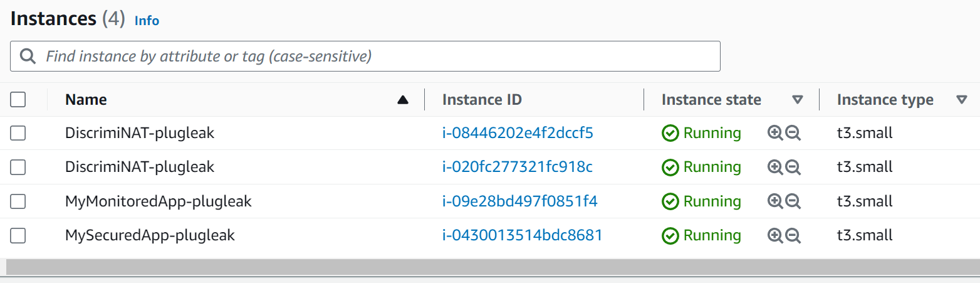The width and height of the screenshot is (980, 283).
Task: Focus the Find instance search field
Action: coord(376,56)
